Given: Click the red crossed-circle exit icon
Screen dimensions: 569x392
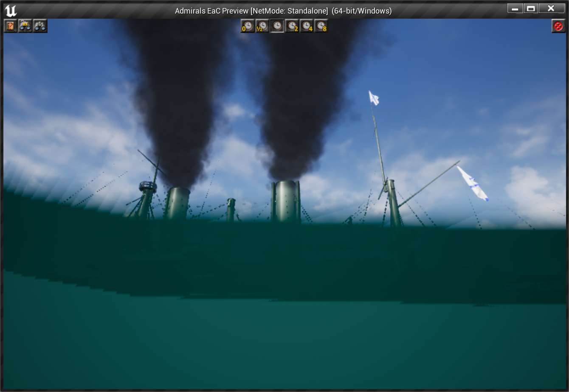Looking at the screenshot, I should pos(558,26).
